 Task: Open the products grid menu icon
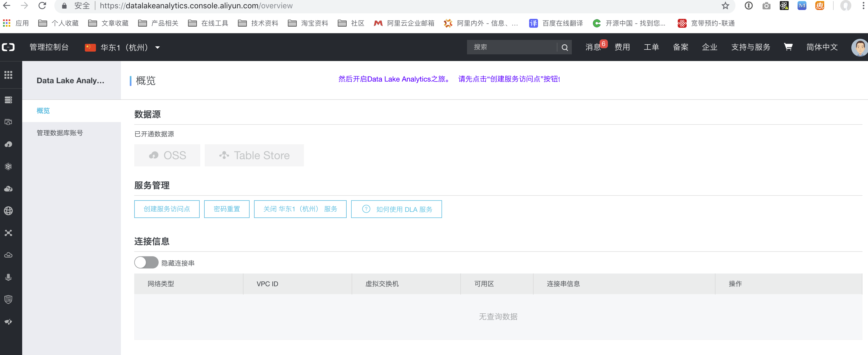coord(8,75)
